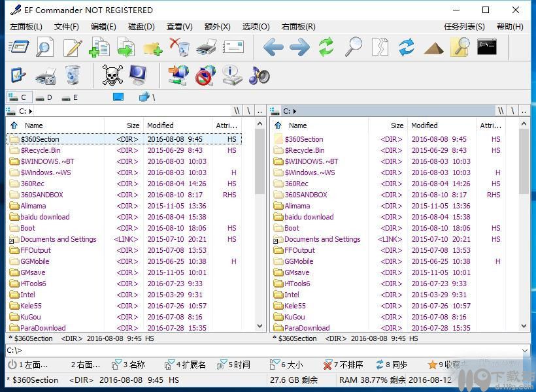Click the move file green arrow icon
Screen dimensions: 536x392
coord(126,47)
